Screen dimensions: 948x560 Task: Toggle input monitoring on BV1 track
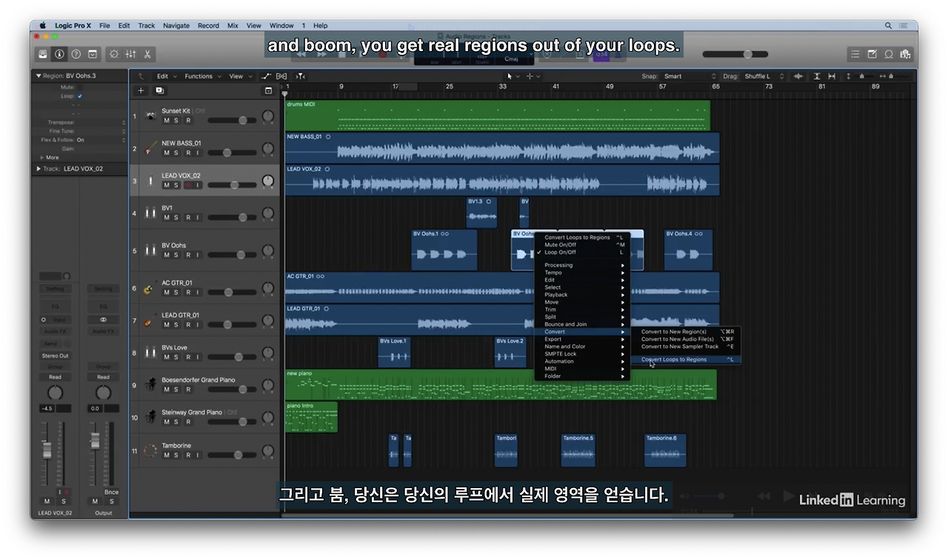[x=198, y=218]
